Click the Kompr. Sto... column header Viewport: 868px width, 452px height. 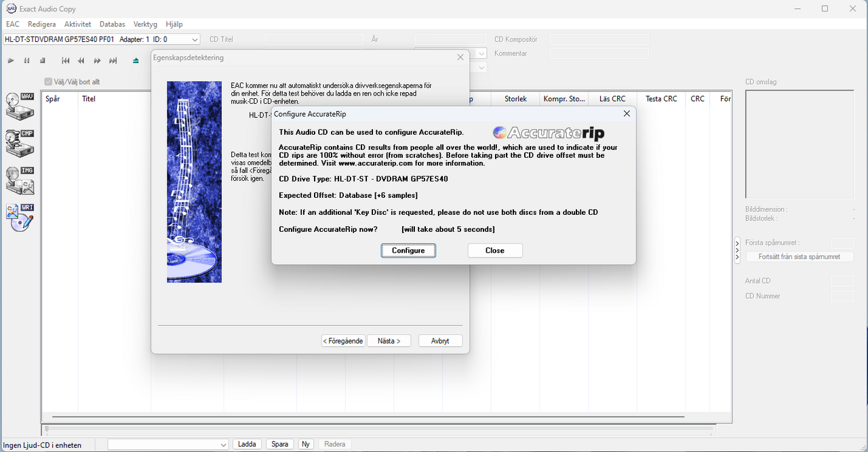coord(564,99)
